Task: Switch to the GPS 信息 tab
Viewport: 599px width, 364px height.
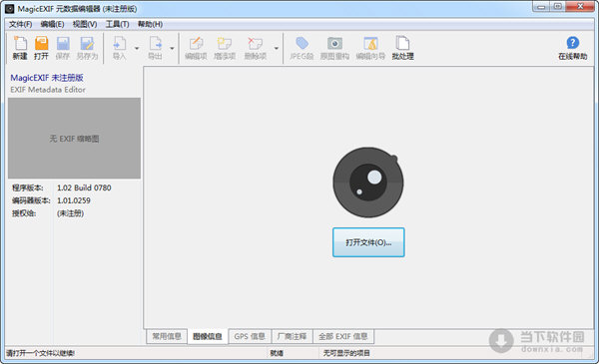Action: pyautogui.click(x=250, y=336)
